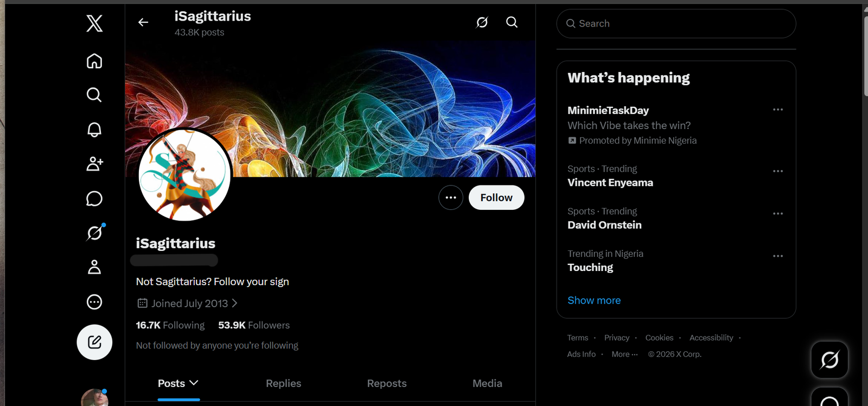
Task: Click the 'What's happening' heading
Action: [x=629, y=78]
